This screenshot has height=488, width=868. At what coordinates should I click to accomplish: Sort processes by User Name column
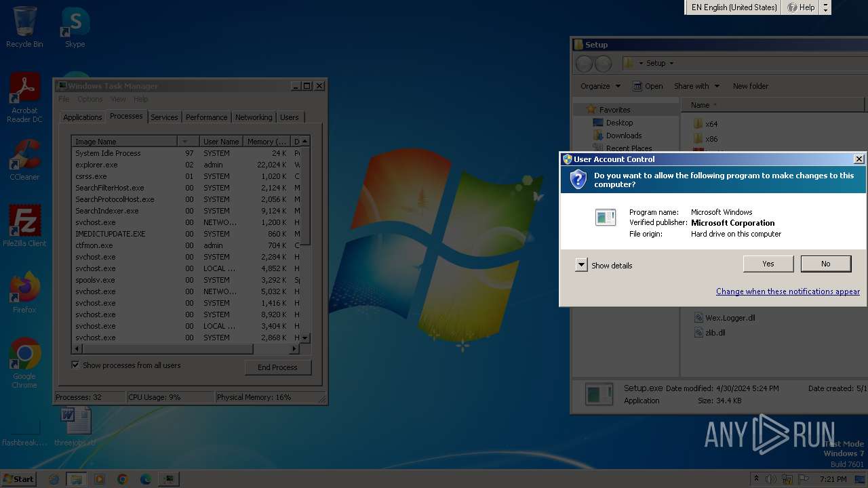(221, 142)
